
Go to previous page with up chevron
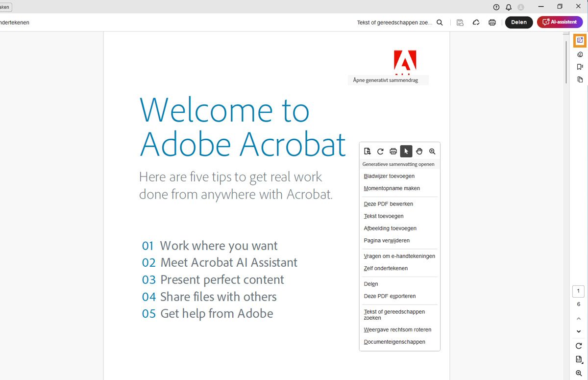pyautogui.click(x=579, y=319)
